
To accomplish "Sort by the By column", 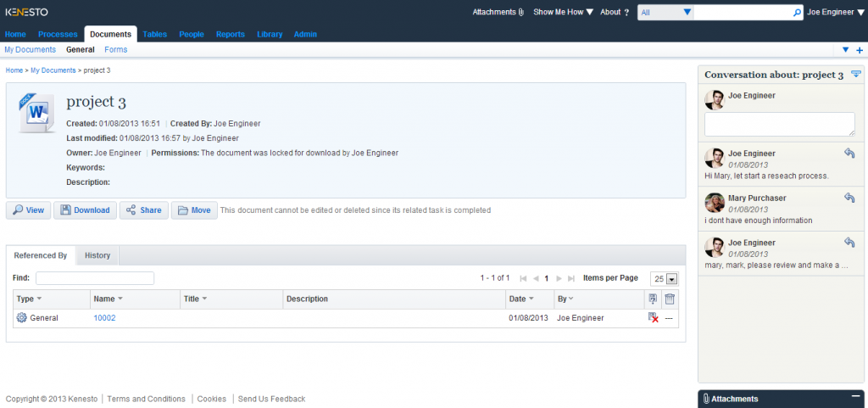I will pos(565,299).
